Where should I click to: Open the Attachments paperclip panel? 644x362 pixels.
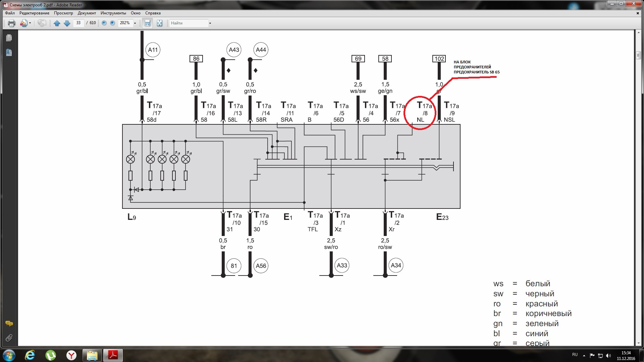(x=9, y=338)
